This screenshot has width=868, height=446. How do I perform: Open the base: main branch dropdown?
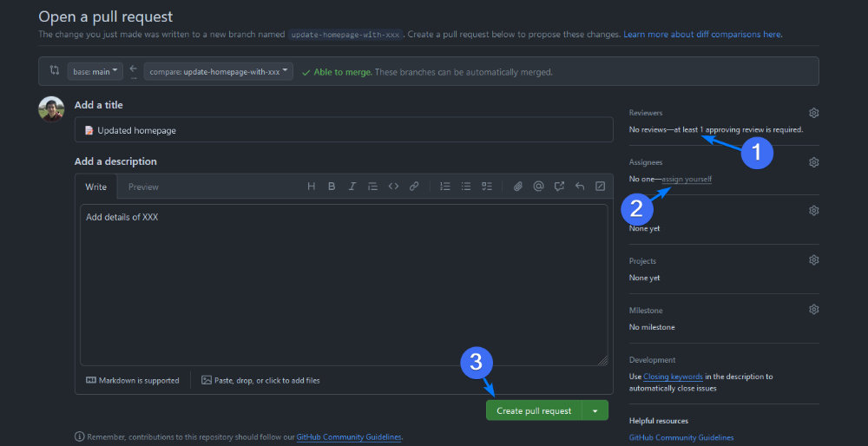pyautogui.click(x=95, y=72)
